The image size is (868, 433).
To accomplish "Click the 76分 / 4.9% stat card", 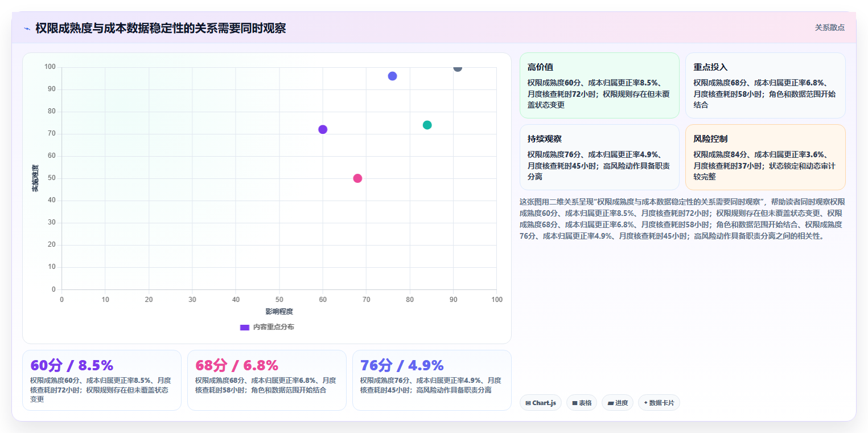I will pos(432,380).
